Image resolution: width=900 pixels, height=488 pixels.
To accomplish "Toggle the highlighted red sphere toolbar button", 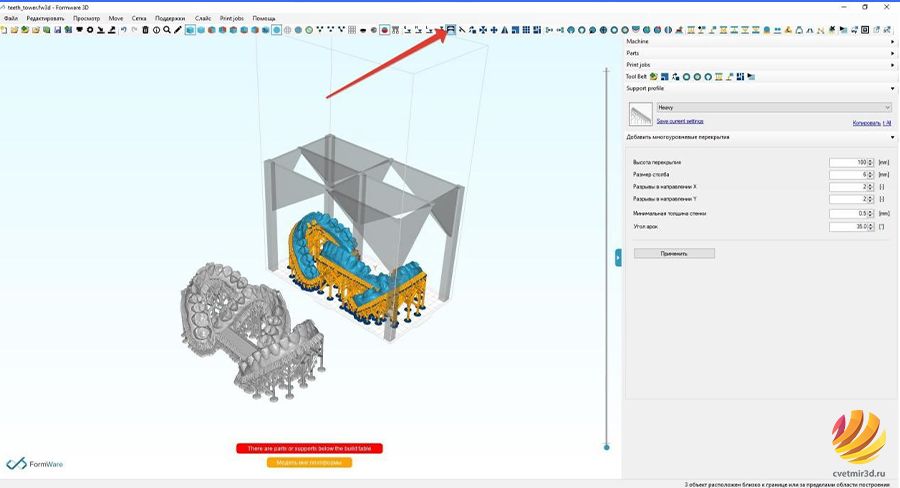I will click(385, 30).
